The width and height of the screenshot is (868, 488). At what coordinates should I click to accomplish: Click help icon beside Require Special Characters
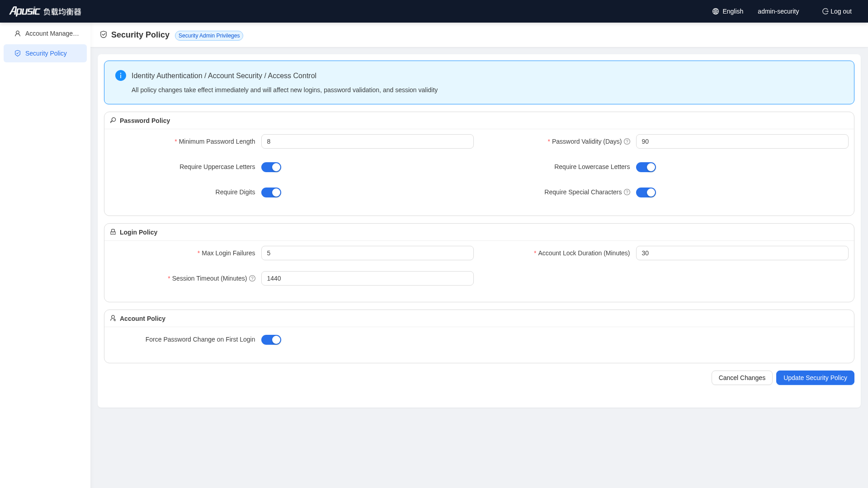click(627, 192)
